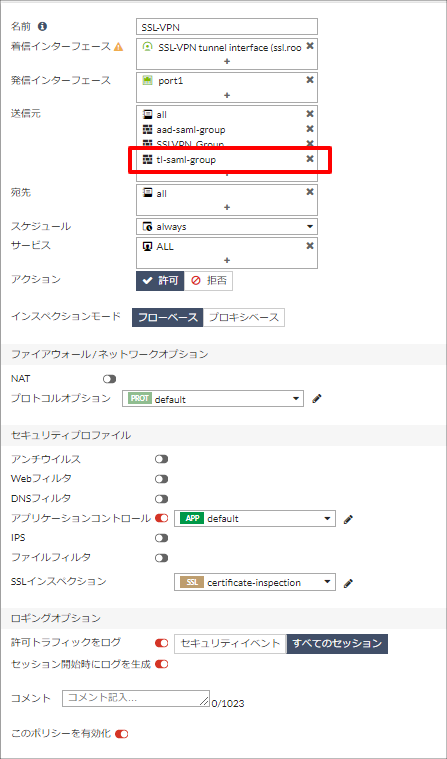Image resolution: width=447 pixels, height=759 pixels.
Task: Click the コメント記入 text area
Action: (x=136, y=698)
